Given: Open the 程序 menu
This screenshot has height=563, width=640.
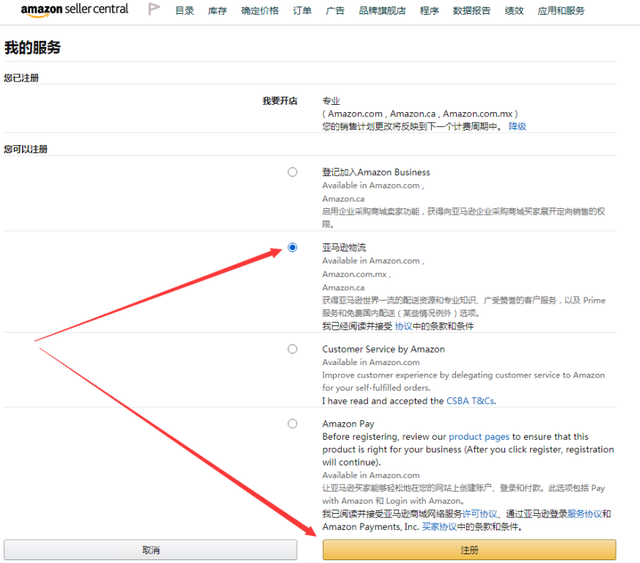Looking at the screenshot, I should coord(429,11).
